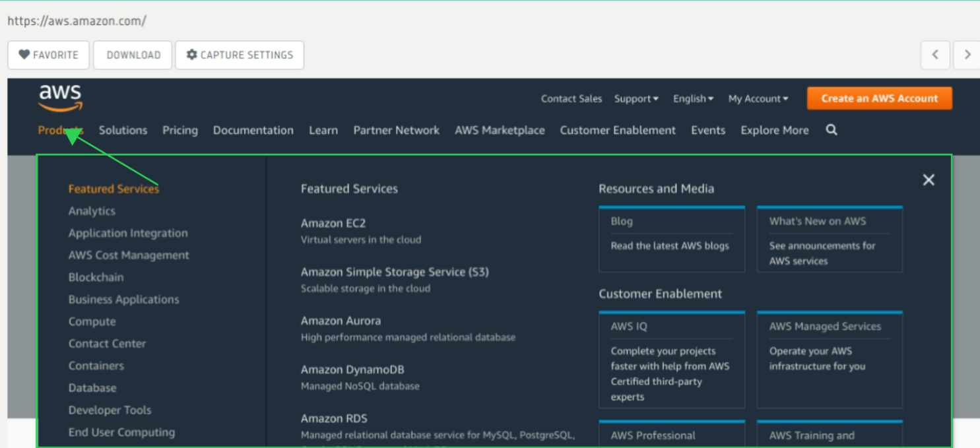Mark the capture as Favorite
The image size is (980, 448).
click(48, 55)
